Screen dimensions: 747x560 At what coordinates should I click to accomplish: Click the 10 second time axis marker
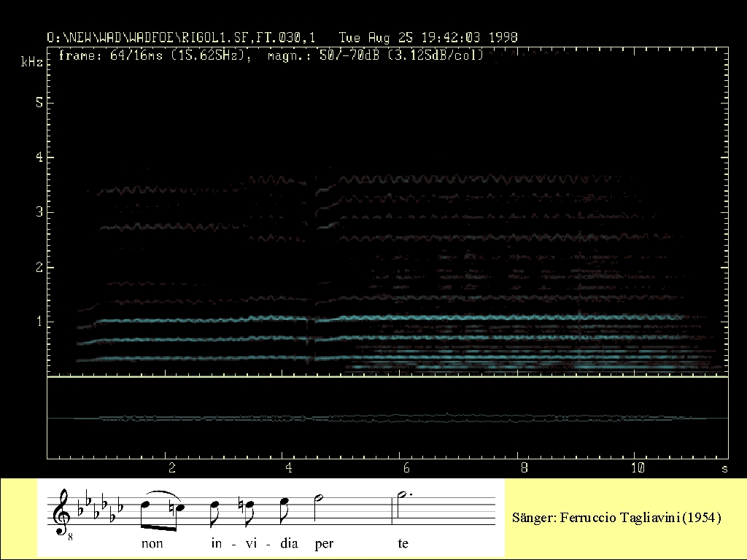tap(638, 467)
